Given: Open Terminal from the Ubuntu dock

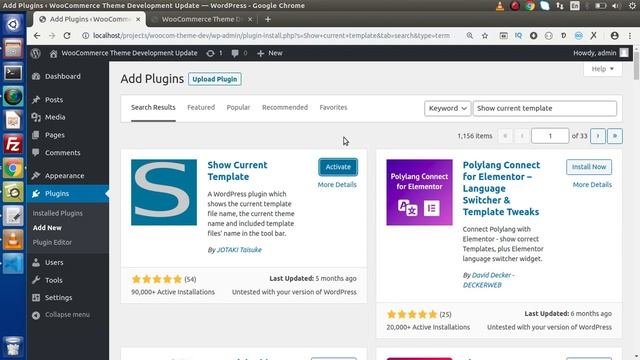Looking at the screenshot, I should pos(13,73).
